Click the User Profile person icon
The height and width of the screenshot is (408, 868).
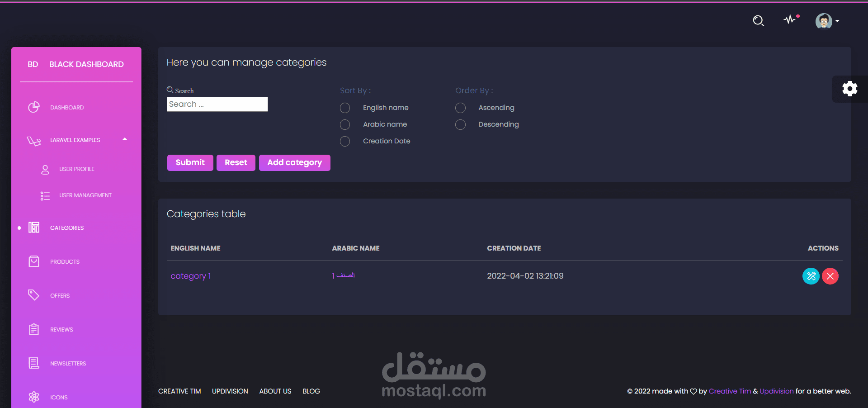(x=45, y=170)
